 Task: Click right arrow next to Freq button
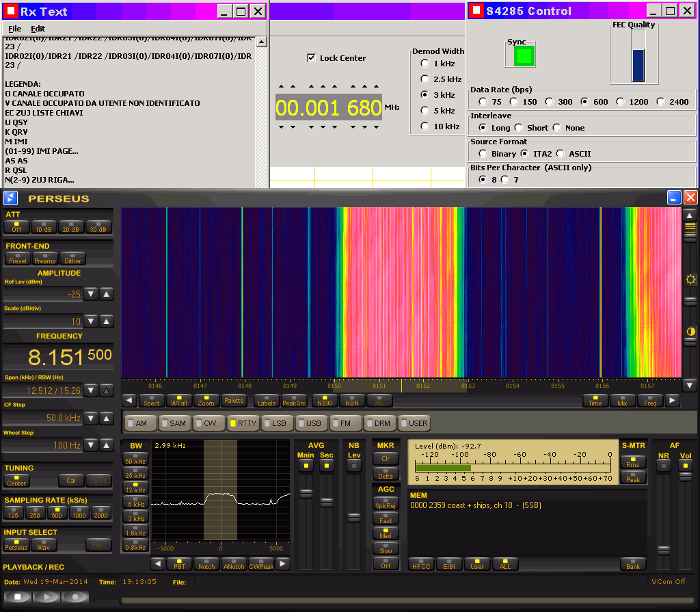(673, 401)
